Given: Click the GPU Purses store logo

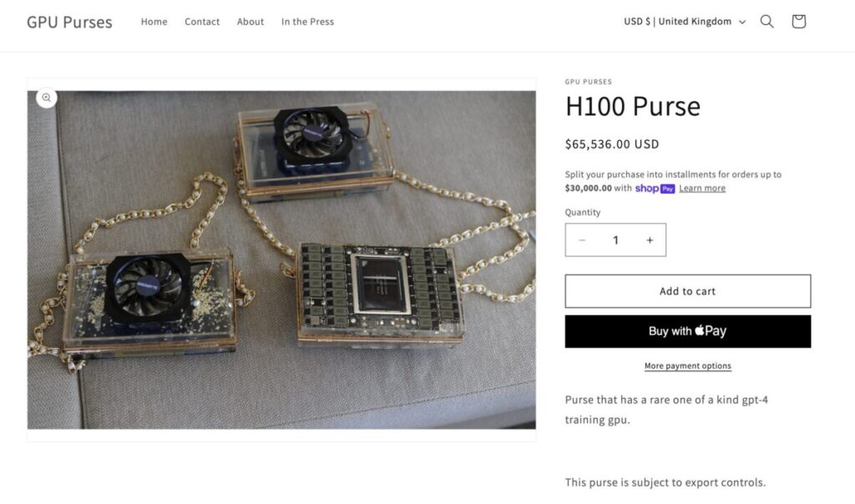Looking at the screenshot, I should tap(69, 22).
